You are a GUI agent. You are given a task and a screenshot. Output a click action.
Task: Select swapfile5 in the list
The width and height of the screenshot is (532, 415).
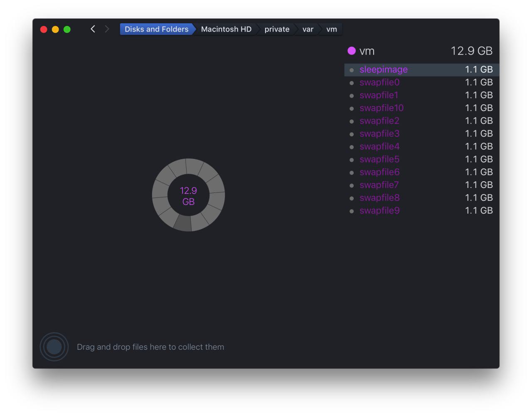coord(421,159)
